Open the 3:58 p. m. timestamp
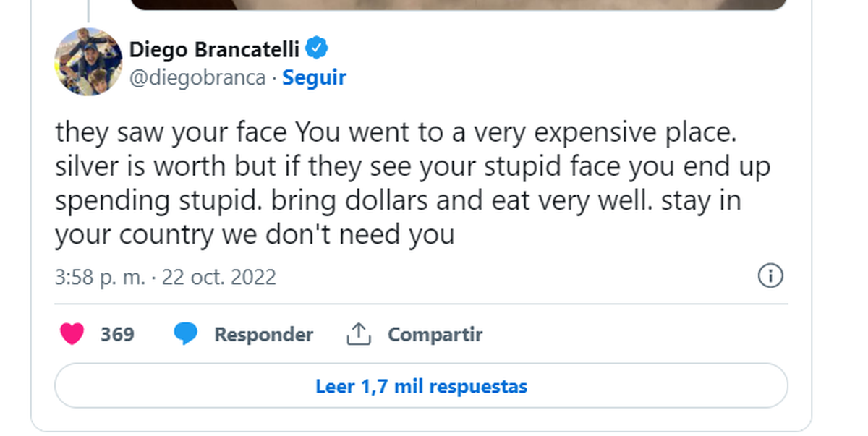The height and width of the screenshot is (436, 868). 100,278
